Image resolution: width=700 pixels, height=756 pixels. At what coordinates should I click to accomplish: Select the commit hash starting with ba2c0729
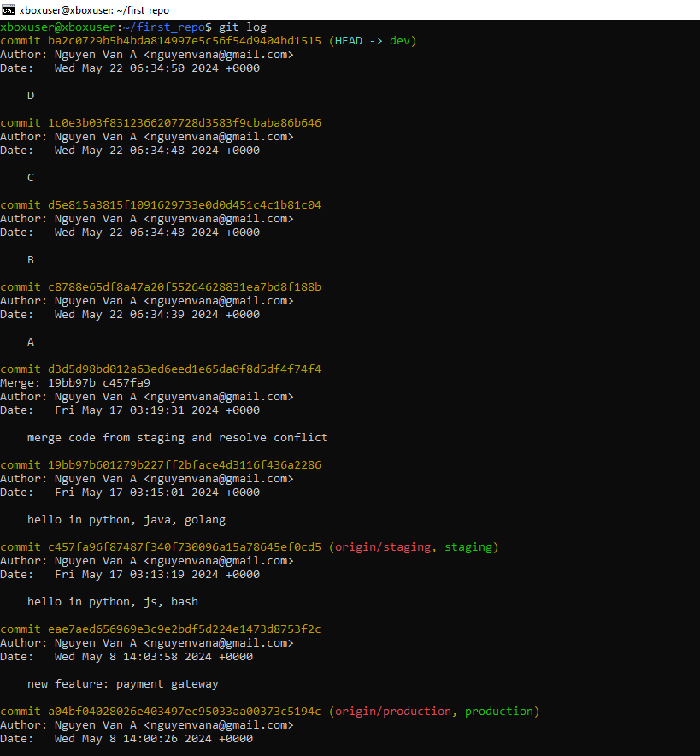pyautogui.click(x=184, y=41)
